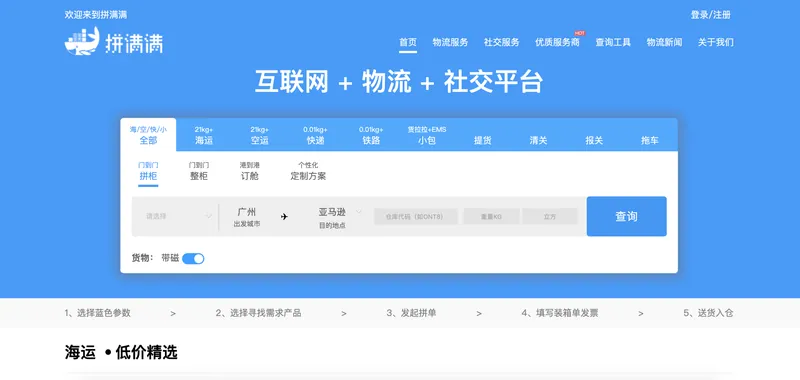Click step 2、选择寻找需求产品
Screen dimensions: 800x380
pyautogui.click(x=258, y=313)
